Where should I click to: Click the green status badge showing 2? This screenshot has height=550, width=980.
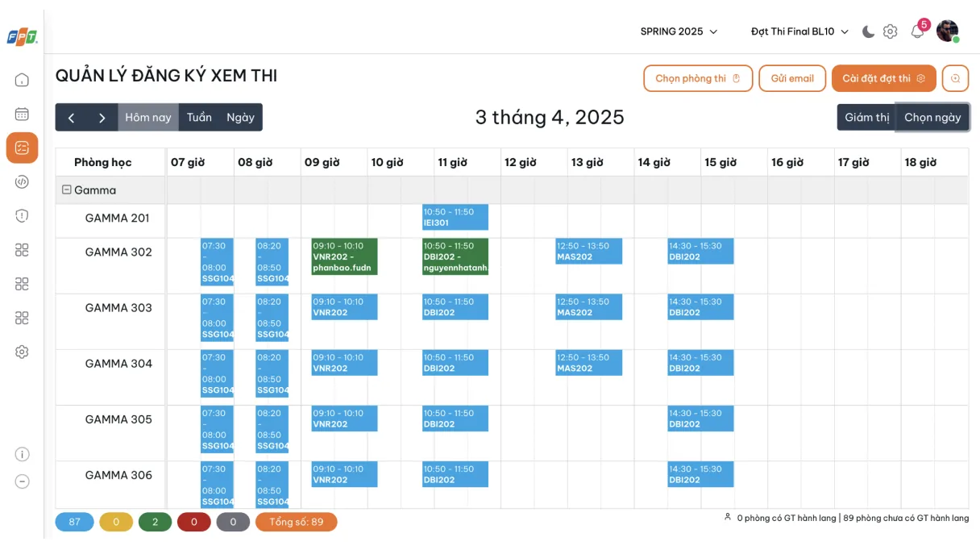[x=156, y=522]
